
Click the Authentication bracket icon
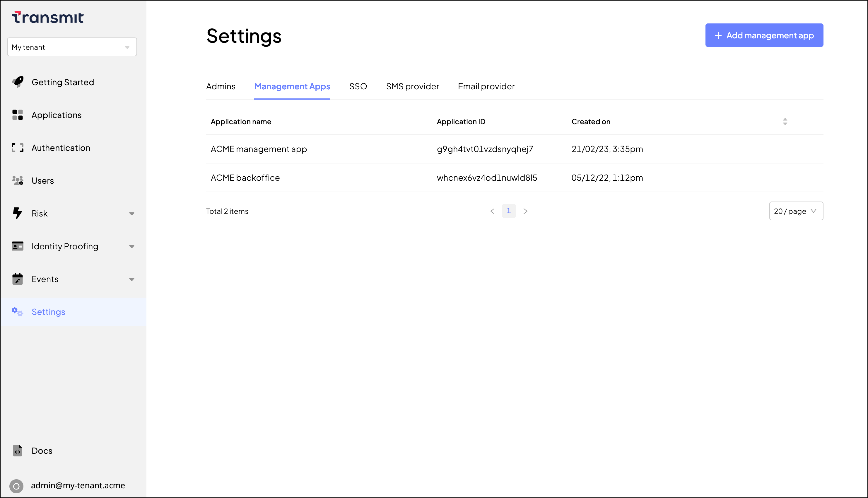coord(18,148)
